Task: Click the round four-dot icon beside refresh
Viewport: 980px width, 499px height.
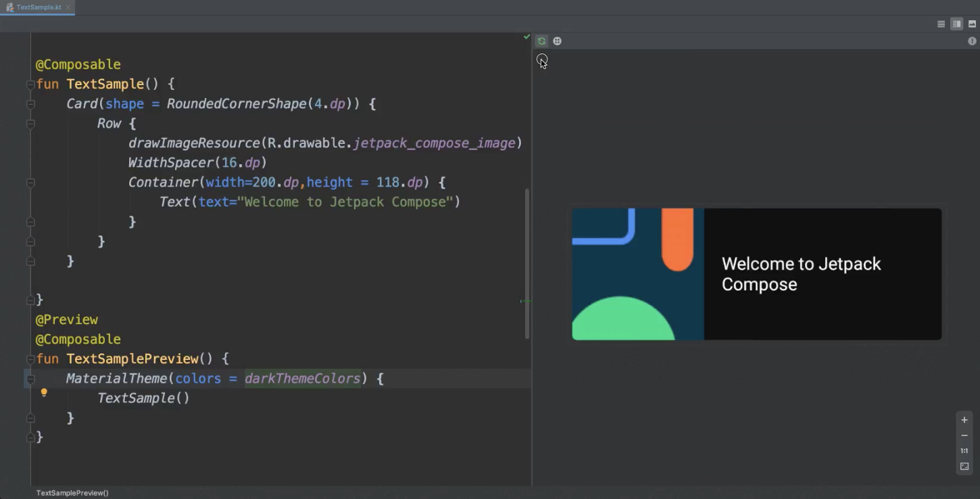Action: pyautogui.click(x=557, y=41)
